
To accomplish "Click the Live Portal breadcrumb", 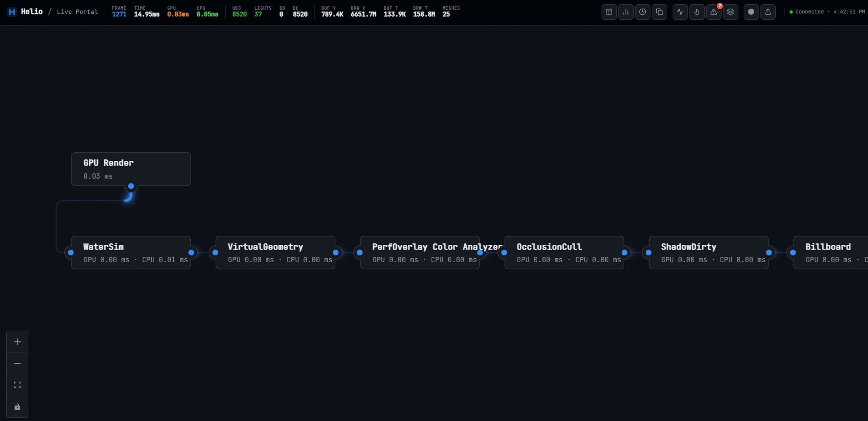I will coord(77,12).
